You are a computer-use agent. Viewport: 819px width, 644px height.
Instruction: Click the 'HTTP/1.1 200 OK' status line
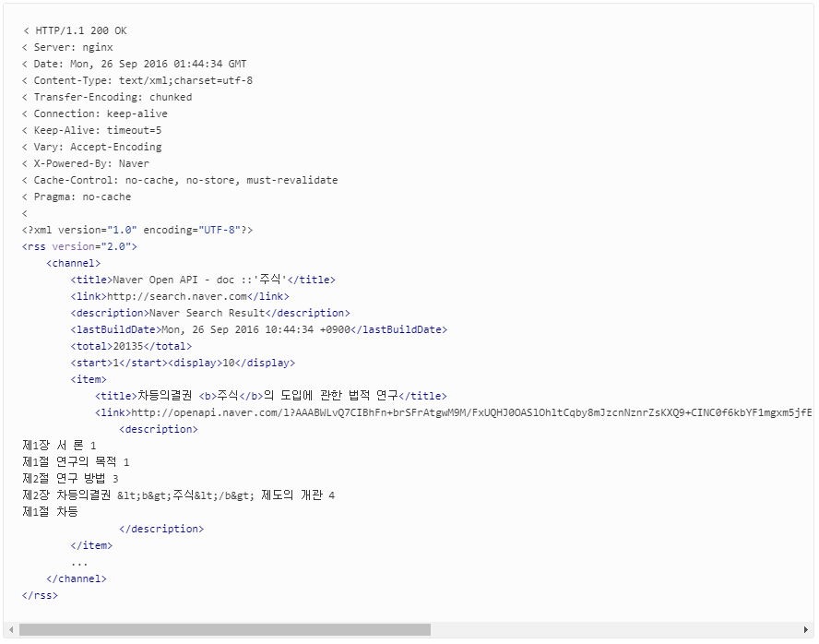(75, 30)
